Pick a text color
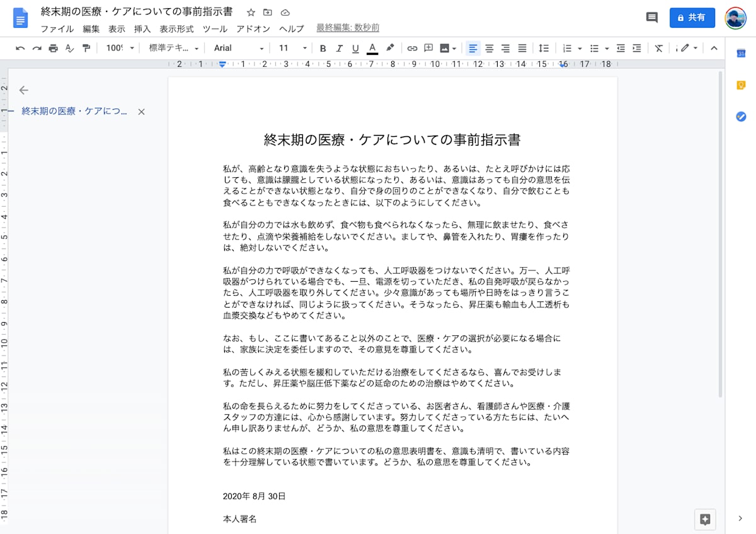 click(372, 48)
